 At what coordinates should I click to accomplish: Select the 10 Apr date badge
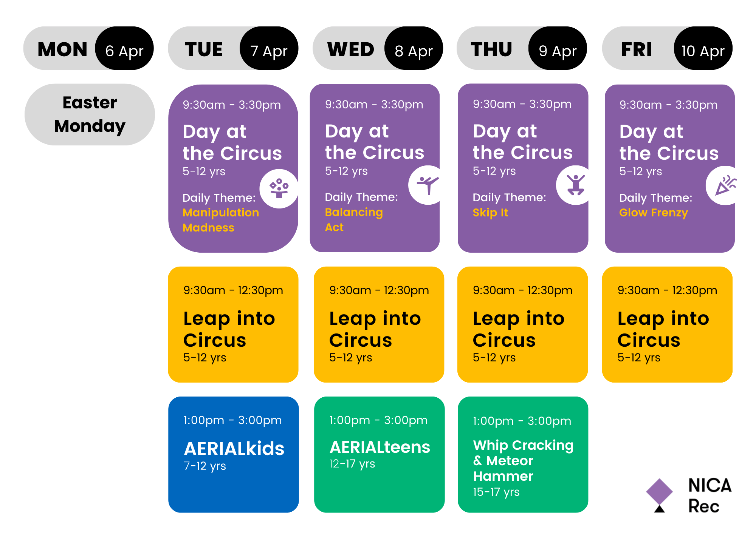tap(703, 48)
